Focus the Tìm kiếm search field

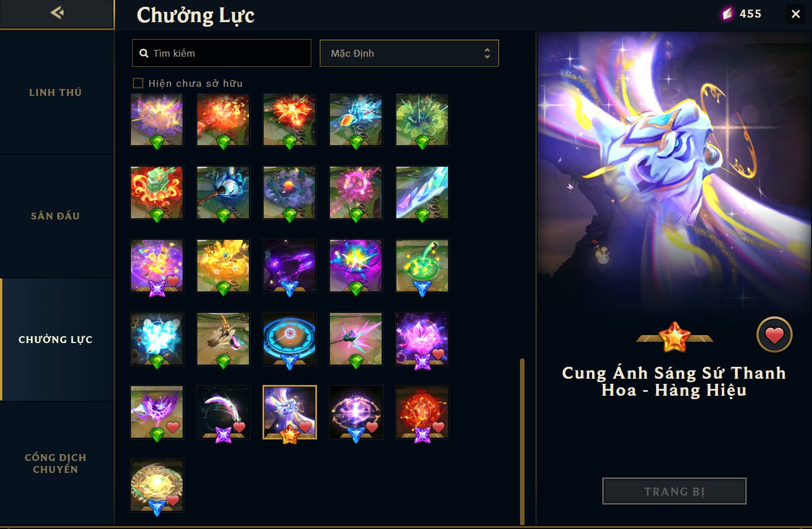click(x=221, y=53)
